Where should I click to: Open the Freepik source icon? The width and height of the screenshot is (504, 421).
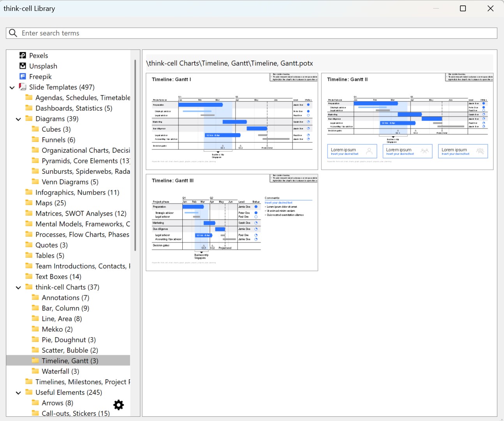click(23, 76)
